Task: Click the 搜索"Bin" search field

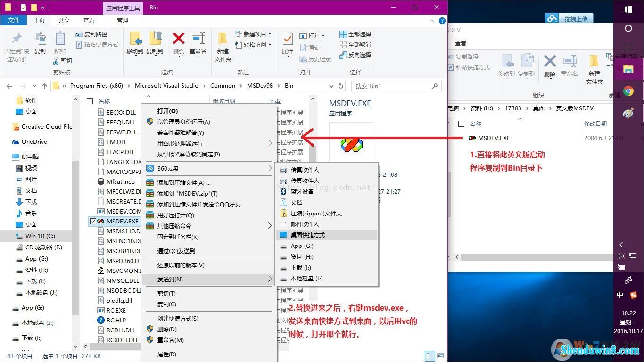Action: click(x=396, y=86)
